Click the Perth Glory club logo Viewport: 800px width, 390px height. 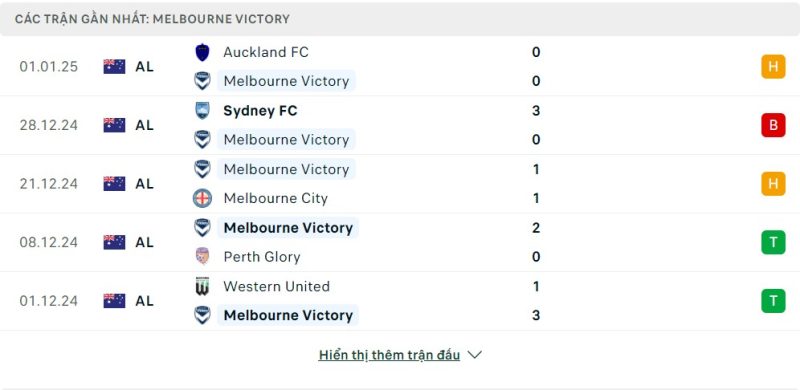click(203, 256)
